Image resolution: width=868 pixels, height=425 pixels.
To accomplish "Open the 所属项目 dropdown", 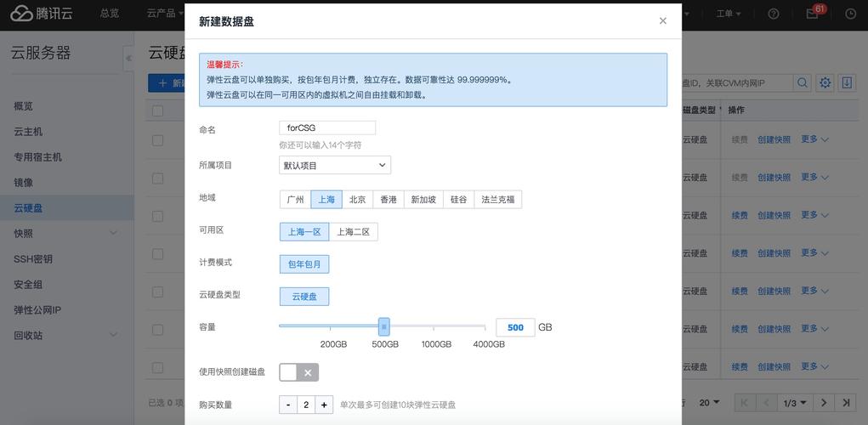I will pyautogui.click(x=335, y=165).
